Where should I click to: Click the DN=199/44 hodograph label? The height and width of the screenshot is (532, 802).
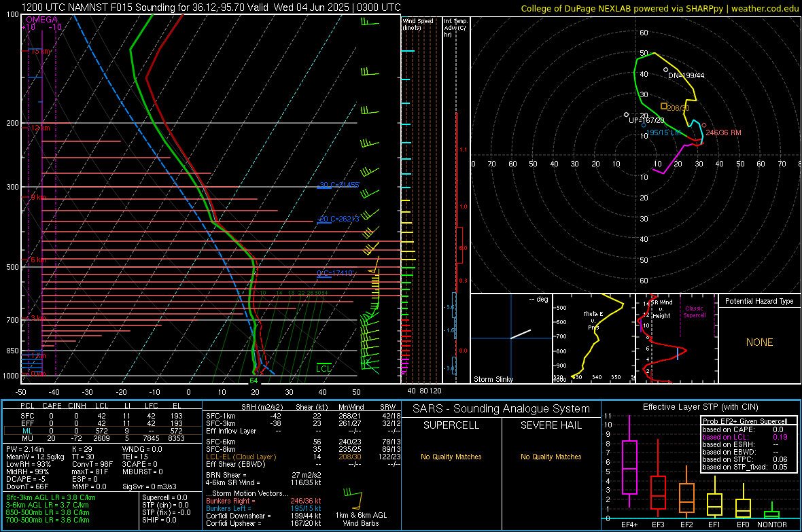point(686,75)
